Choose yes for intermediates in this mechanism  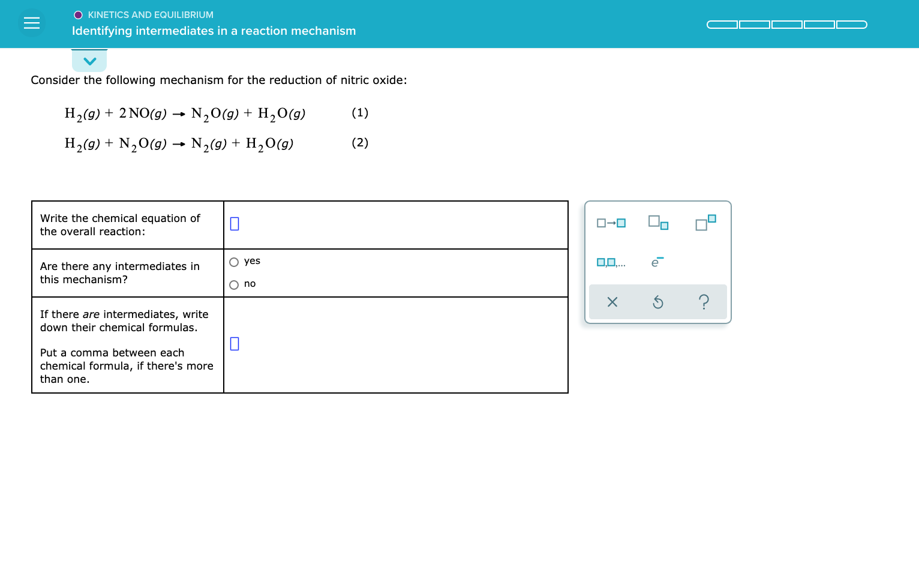[234, 262]
